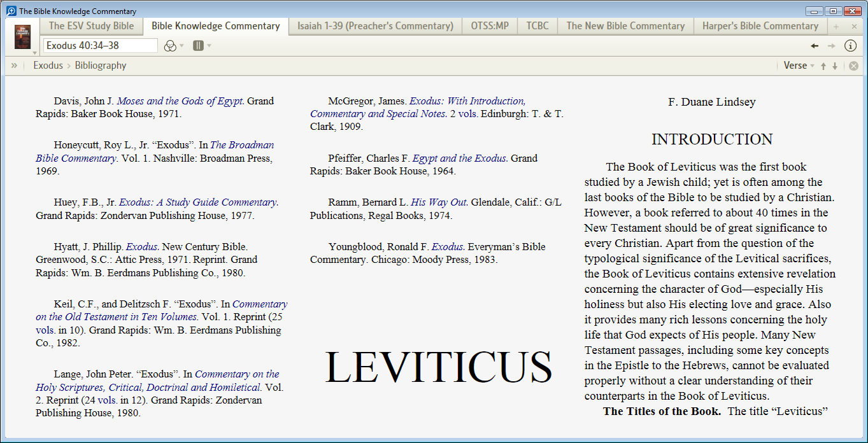
Task: Go forward with the right arrow
Action: pos(832,46)
